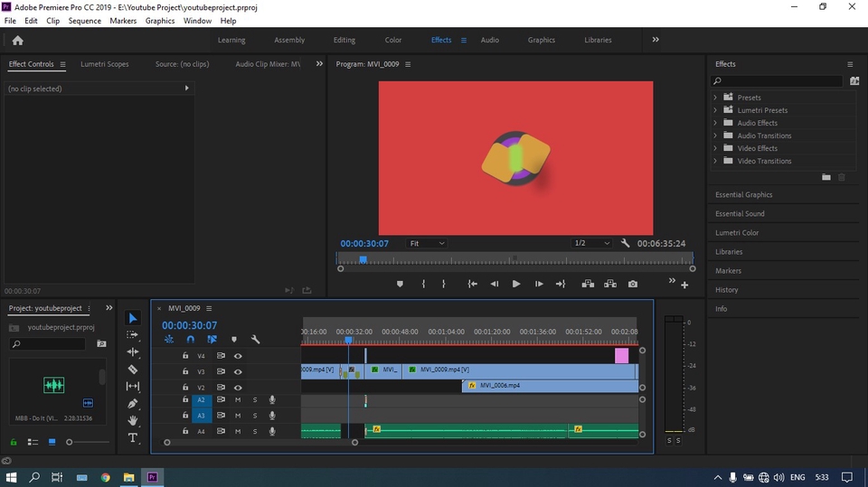Select the Selection tool arrow
The image size is (868, 487).
click(133, 318)
